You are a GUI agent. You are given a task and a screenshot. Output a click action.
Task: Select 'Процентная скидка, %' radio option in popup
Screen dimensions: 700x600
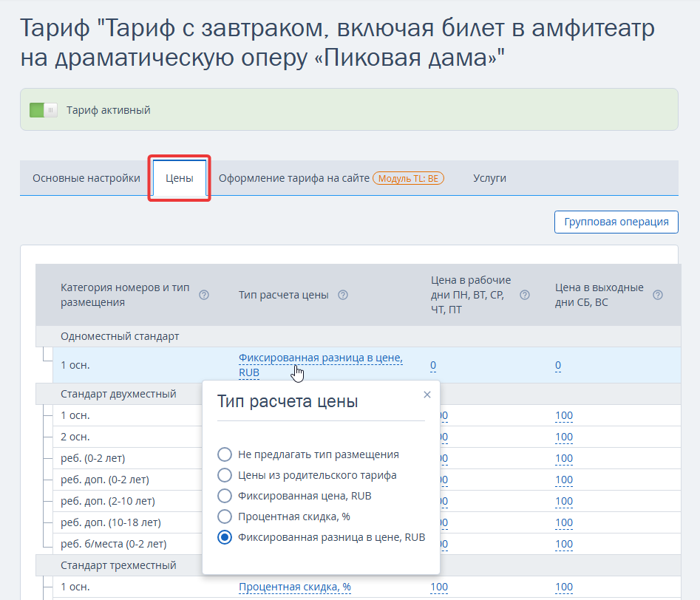(x=225, y=517)
